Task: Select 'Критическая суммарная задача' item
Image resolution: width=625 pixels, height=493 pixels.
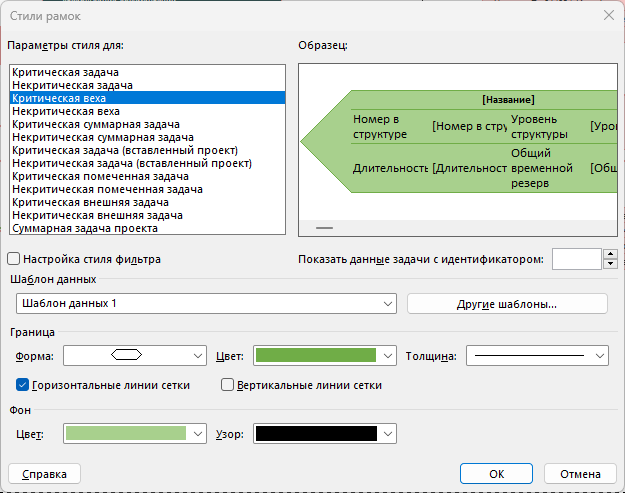Action: pyautogui.click(x=147, y=124)
